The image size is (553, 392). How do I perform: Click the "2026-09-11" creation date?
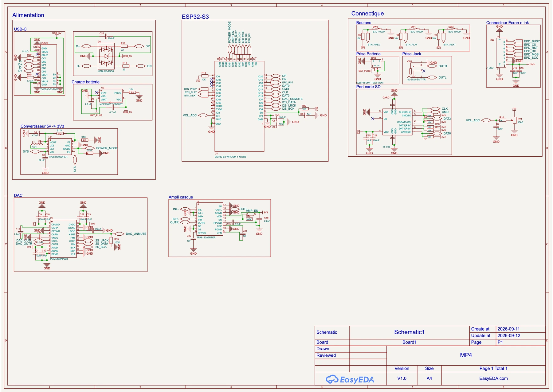pyautogui.click(x=509, y=329)
